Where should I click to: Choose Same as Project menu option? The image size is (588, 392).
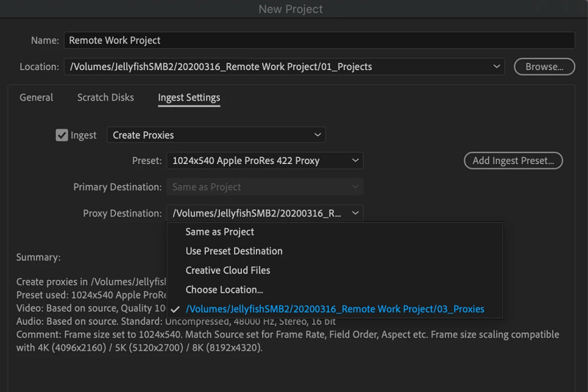(x=220, y=232)
